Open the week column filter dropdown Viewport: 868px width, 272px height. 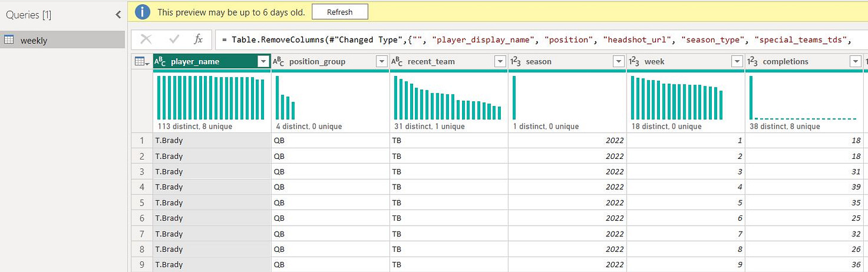coord(737,61)
